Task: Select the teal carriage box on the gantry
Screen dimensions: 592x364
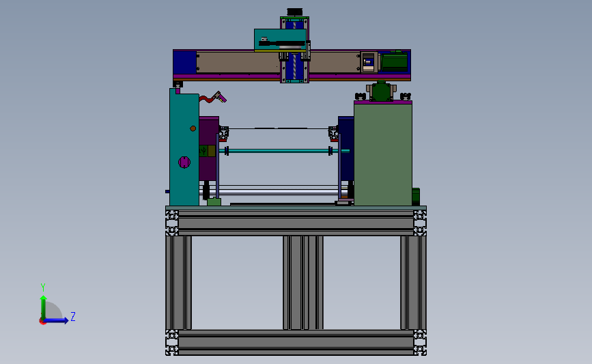Action: (280, 40)
